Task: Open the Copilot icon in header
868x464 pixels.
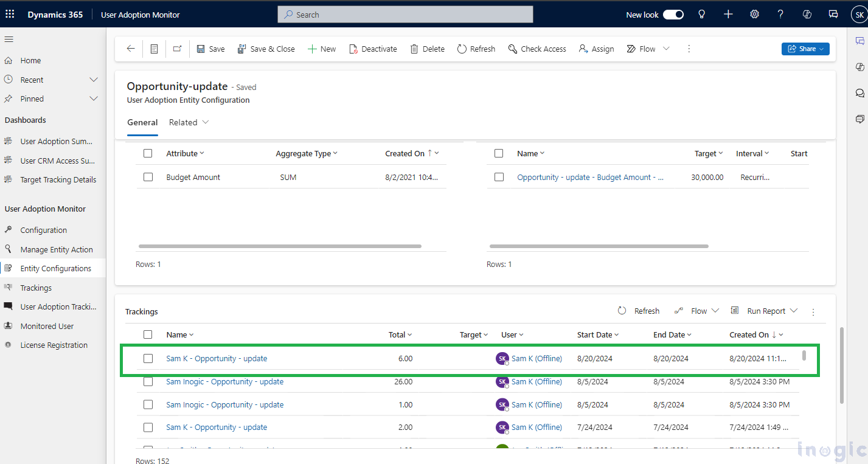Action: pos(807,15)
